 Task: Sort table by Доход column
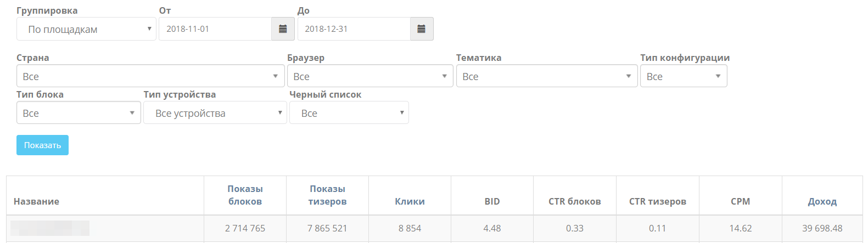pyautogui.click(x=822, y=201)
